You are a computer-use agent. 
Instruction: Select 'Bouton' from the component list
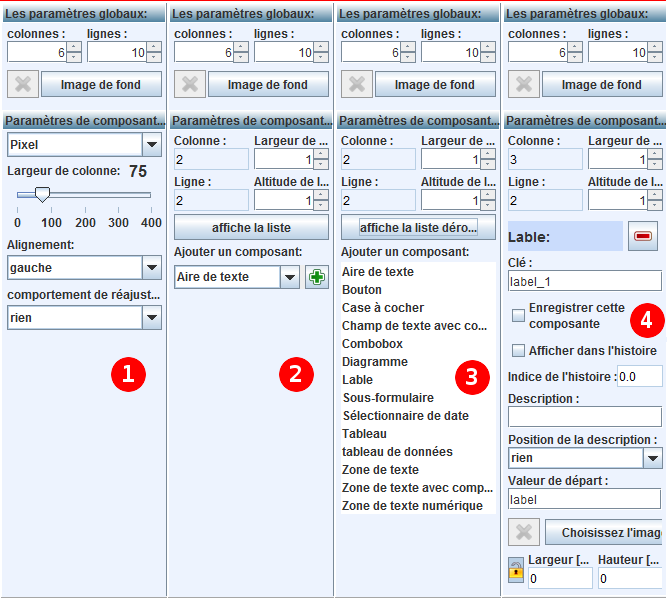[x=362, y=290]
